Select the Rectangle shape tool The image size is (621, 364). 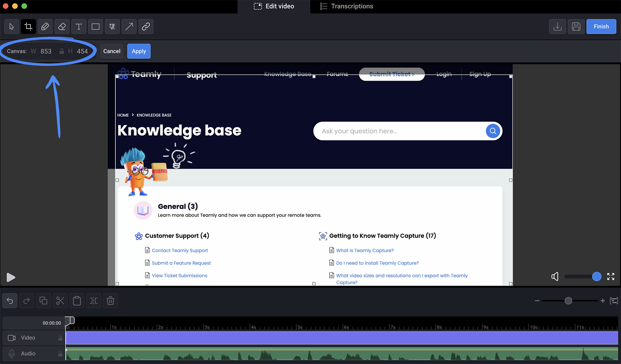(x=96, y=26)
